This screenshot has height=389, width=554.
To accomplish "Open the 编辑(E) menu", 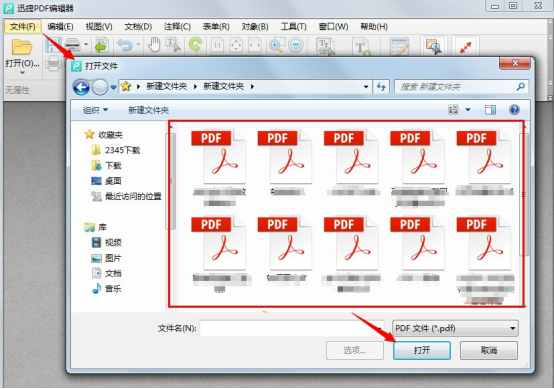I will [60, 27].
